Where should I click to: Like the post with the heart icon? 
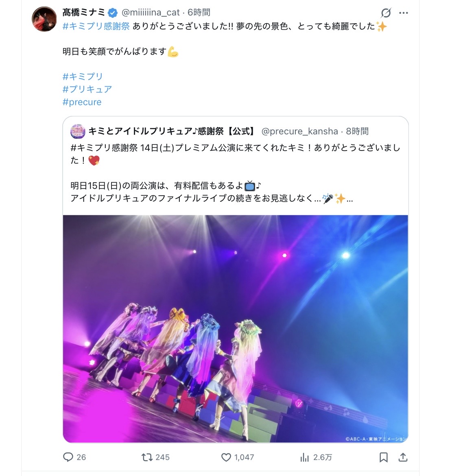coord(226,457)
